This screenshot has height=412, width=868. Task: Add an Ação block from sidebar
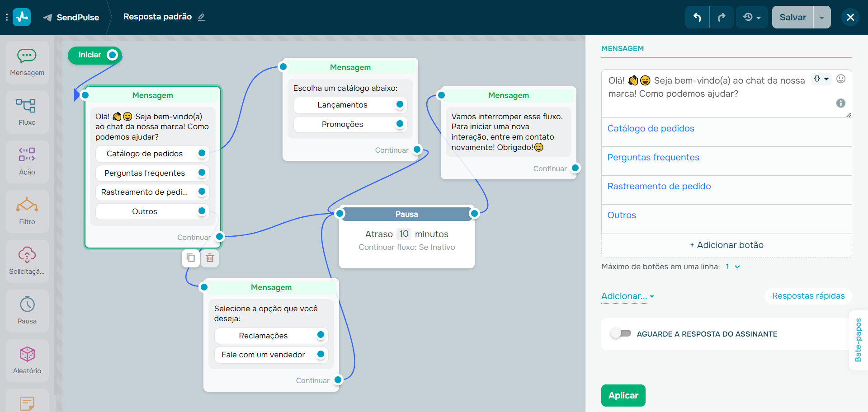[x=27, y=162]
